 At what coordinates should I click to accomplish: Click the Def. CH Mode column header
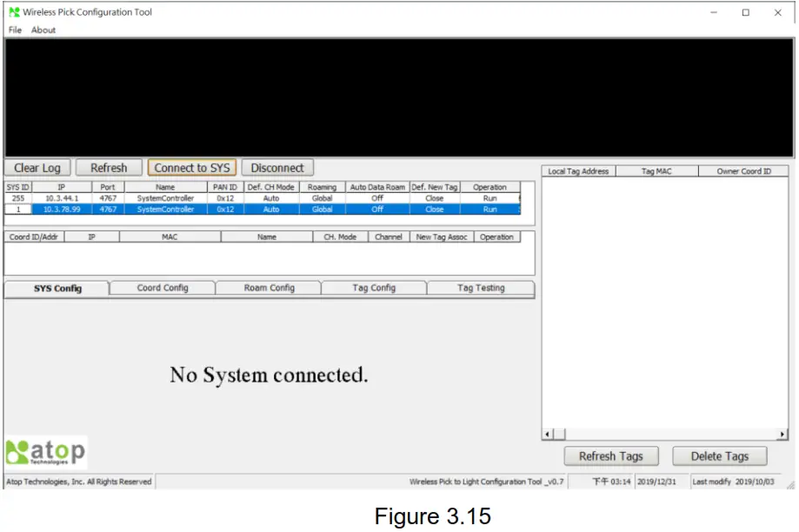coord(271,187)
